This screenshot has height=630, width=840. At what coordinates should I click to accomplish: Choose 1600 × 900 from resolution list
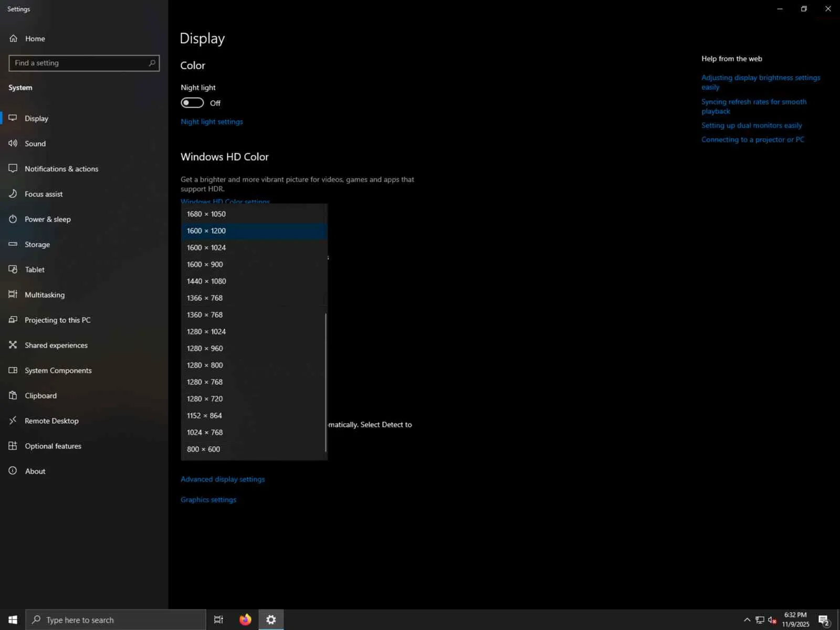point(254,264)
